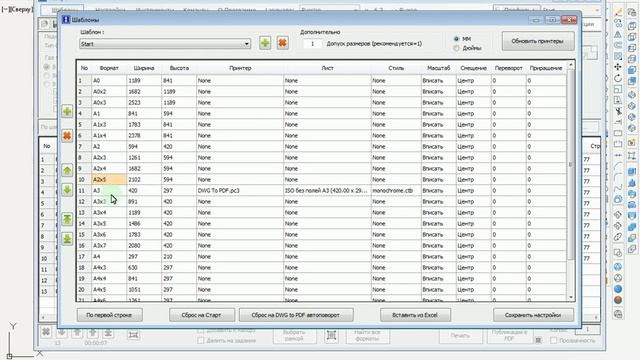Click width value 2378 in row A1x4
This screenshot has height=360, width=640.
point(144,136)
